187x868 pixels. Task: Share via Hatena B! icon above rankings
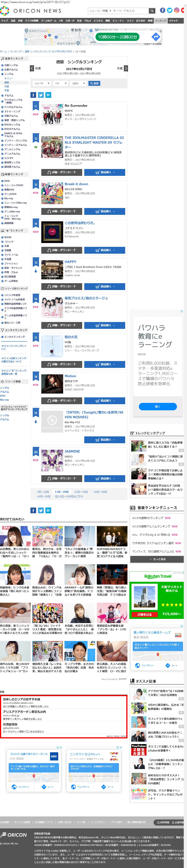48,95
